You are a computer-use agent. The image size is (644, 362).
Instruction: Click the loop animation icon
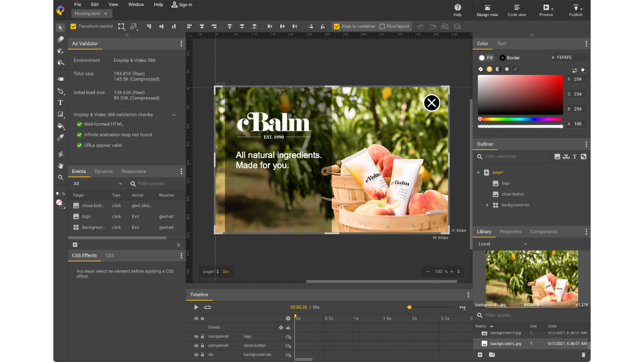pyautogui.click(x=207, y=307)
